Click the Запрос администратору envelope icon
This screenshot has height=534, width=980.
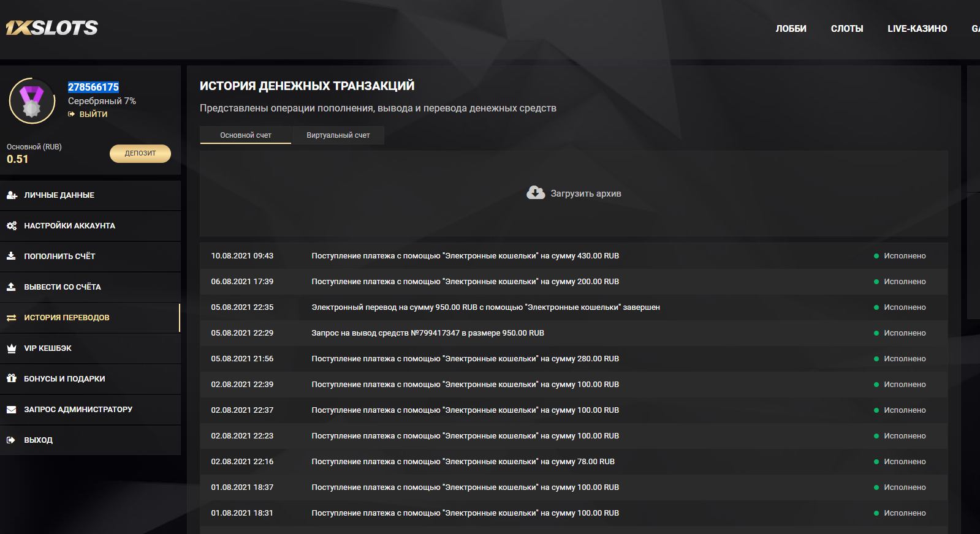pyautogui.click(x=11, y=410)
